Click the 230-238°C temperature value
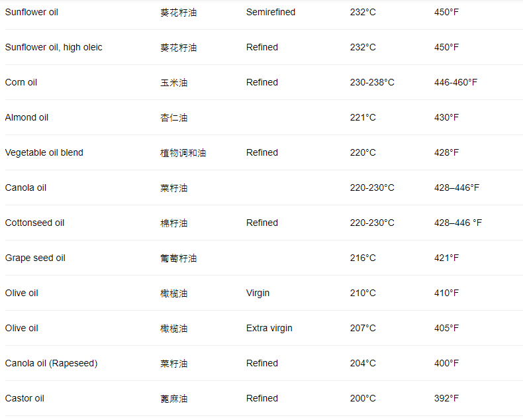 tap(372, 82)
